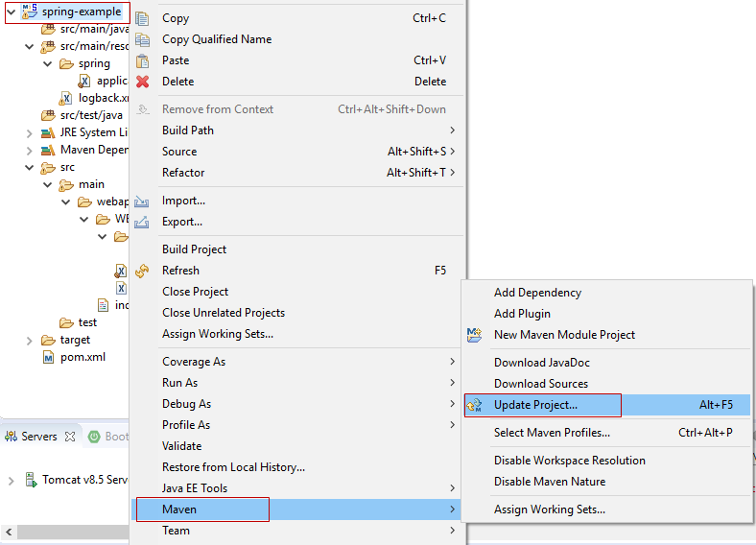This screenshot has height=545, width=756.
Task: Click Disable Workspace Resolution
Action: point(607,461)
